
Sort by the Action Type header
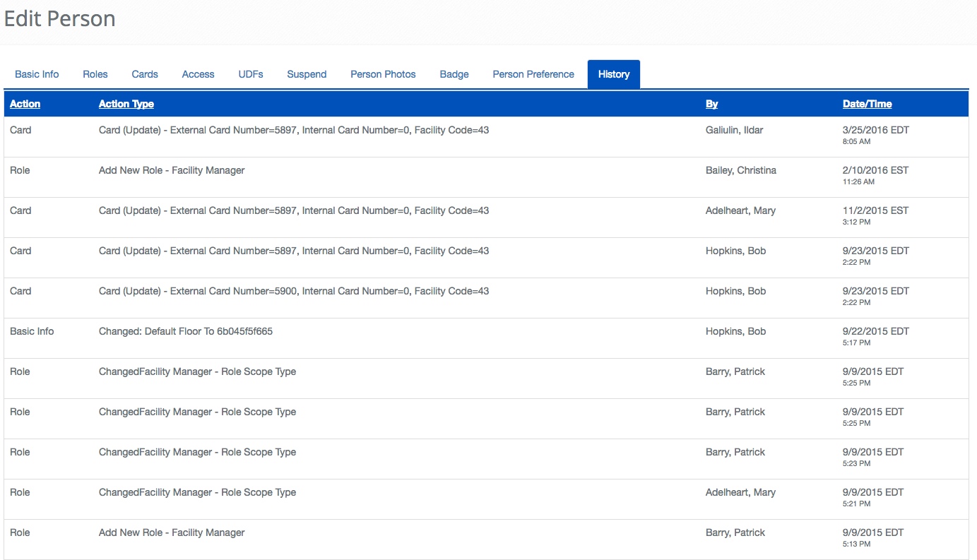126,104
